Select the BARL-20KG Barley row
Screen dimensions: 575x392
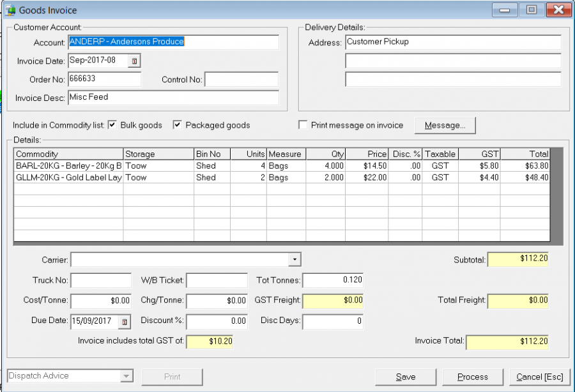(x=282, y=166)
